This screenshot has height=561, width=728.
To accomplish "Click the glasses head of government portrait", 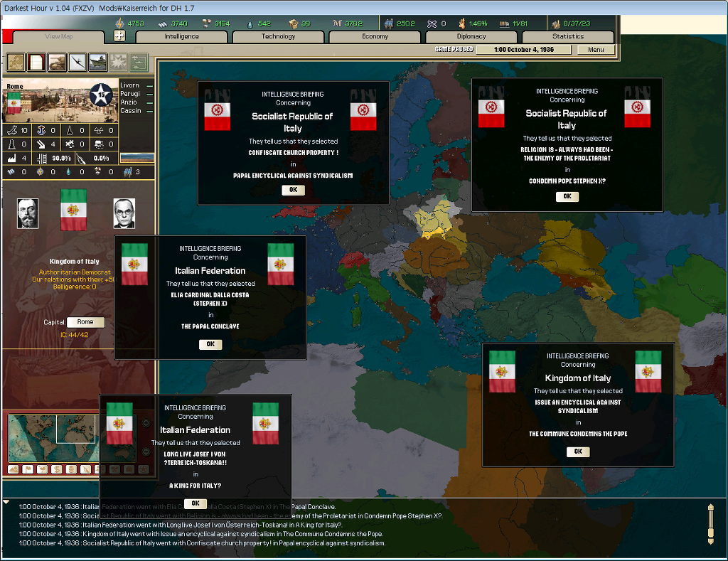I will 124,213.
